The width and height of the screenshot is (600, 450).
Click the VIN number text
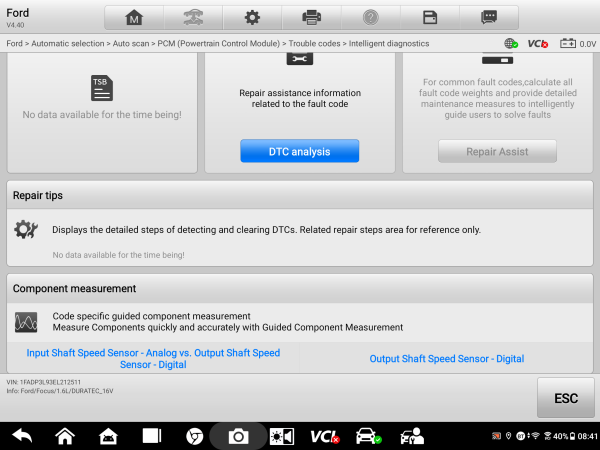tap(44, 382)
